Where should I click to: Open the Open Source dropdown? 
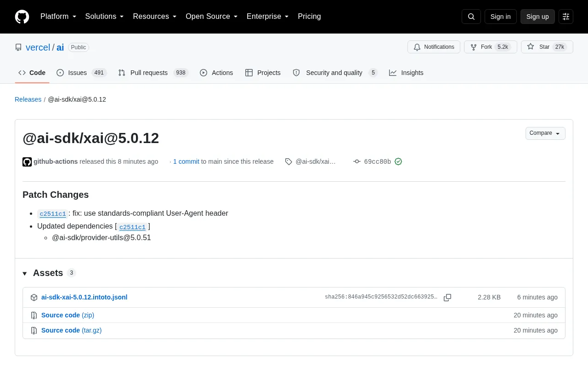coord(212,17)
